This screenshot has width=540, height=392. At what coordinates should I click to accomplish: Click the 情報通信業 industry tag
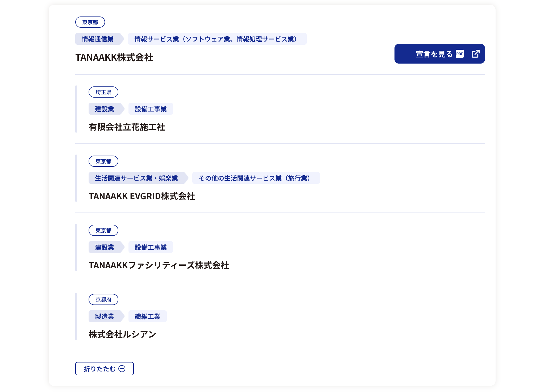[99, 39]
